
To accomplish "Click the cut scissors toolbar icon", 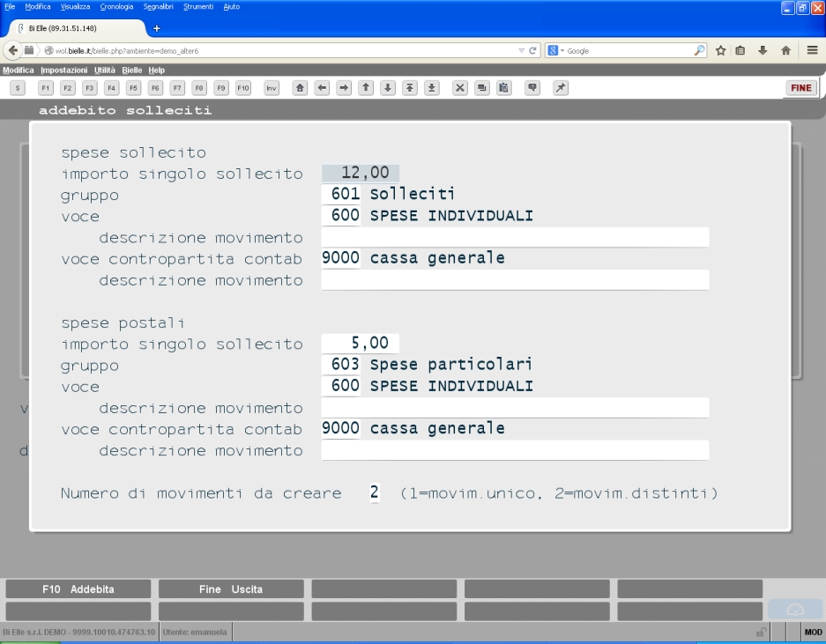I will pos(460,88).
